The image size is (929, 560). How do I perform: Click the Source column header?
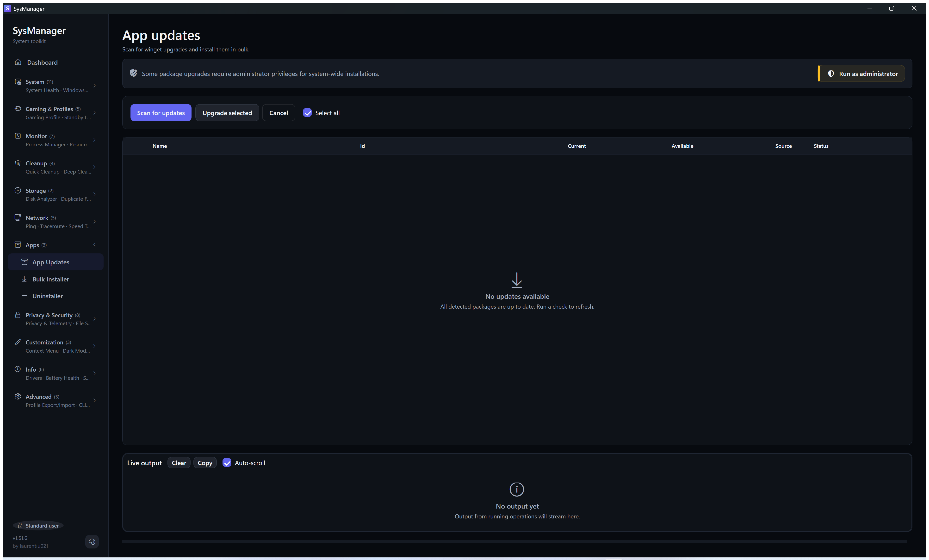[x=783, y=146]
